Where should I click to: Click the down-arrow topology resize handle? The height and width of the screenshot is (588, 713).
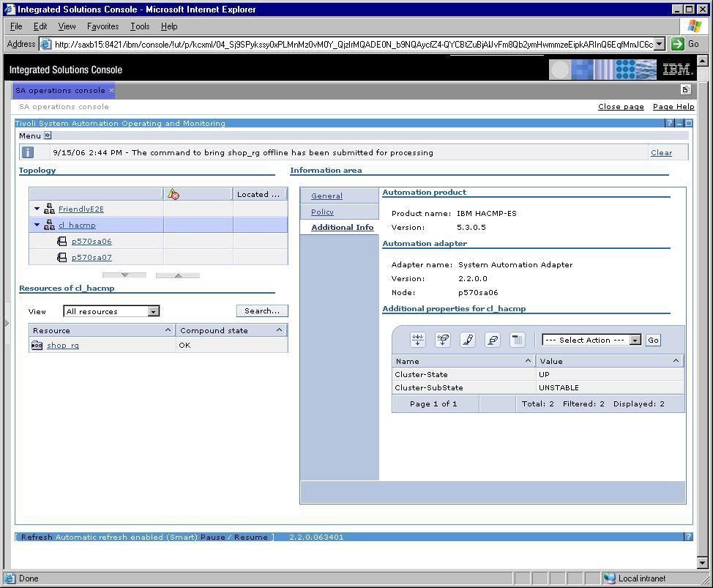[x=124, y=275]
